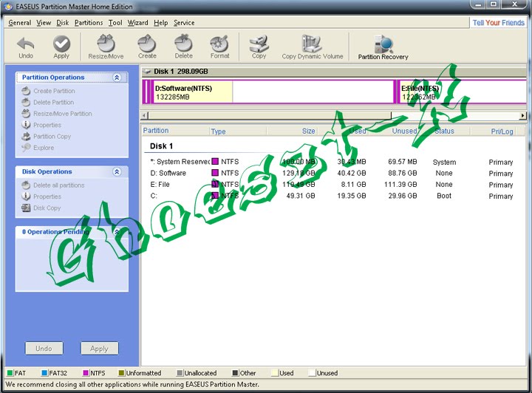Click the Format toolbar icon
The width and height of the screenshot is (532, 393).
(x=219, y=47)
